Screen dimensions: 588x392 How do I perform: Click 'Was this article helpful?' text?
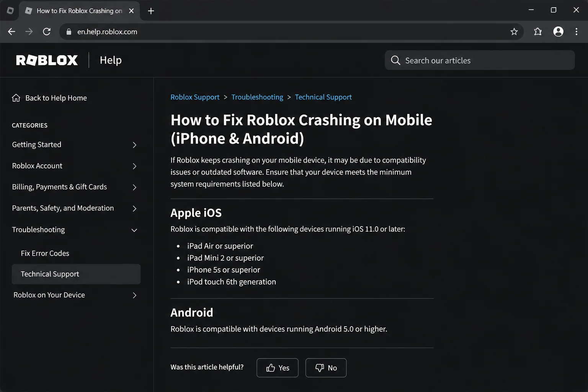coord(207,367)
